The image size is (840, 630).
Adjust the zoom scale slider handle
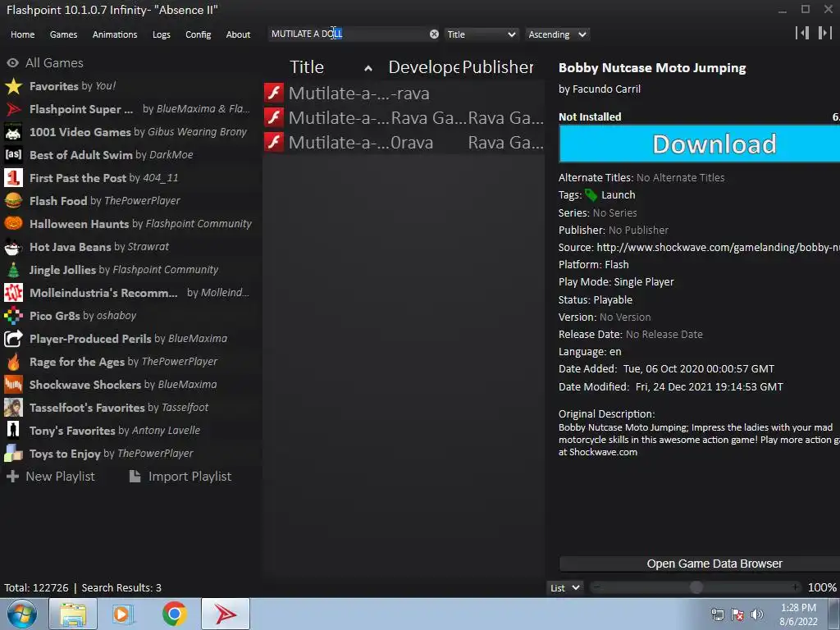pos(696,587)
